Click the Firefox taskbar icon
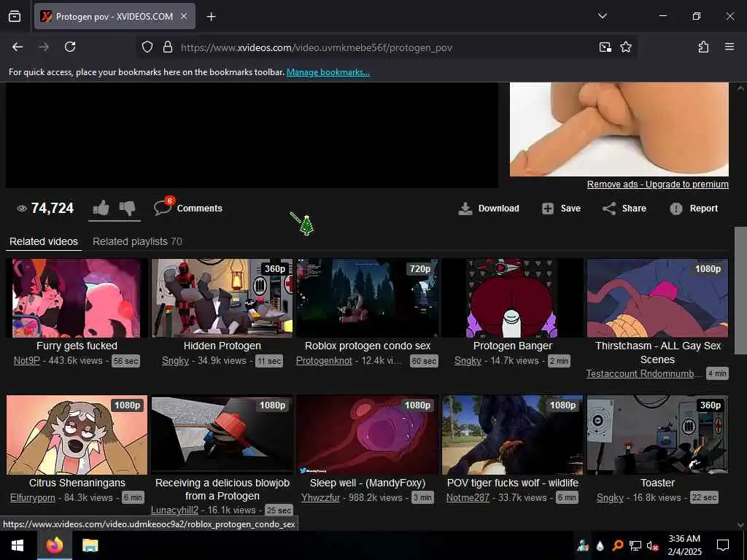This screenshot has height=560, width=747. click(x=54, y=545)
